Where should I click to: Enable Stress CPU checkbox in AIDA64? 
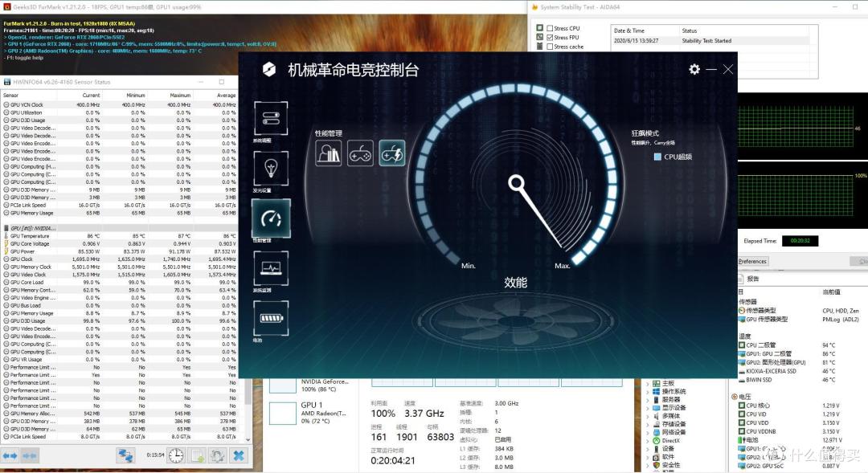click(550, 28)
